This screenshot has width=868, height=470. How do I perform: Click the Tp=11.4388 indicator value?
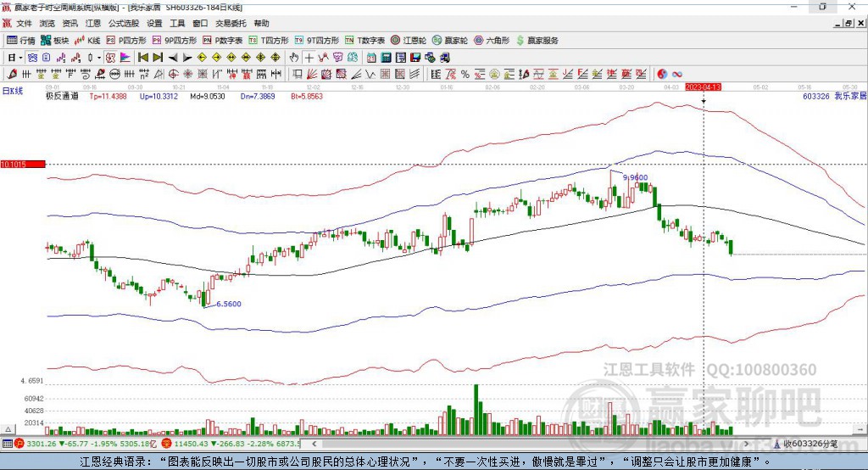click(108, 97)
